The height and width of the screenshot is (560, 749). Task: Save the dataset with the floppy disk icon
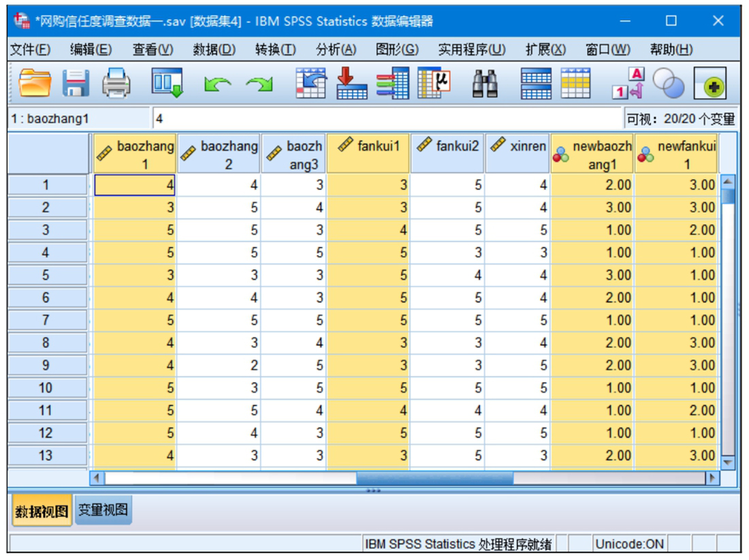[76, 84]
